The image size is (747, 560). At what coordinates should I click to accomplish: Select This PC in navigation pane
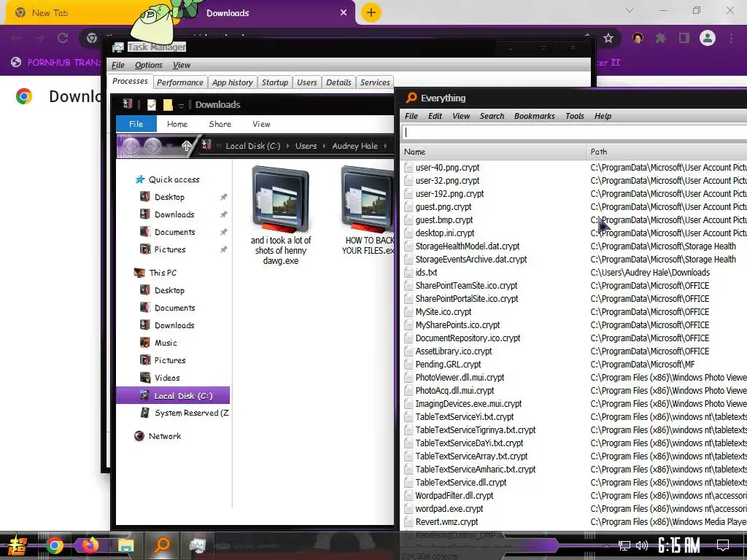point(163,273)
